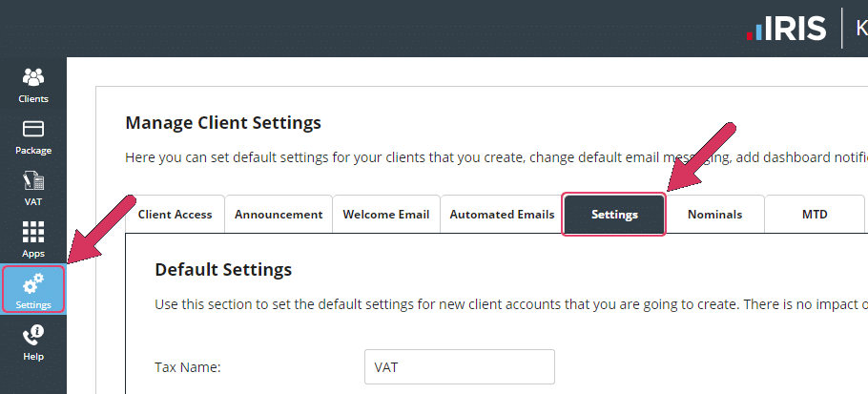Click the Tax Name field label
The height and width of the screenshot is (394, 868).
coord(188,367)
